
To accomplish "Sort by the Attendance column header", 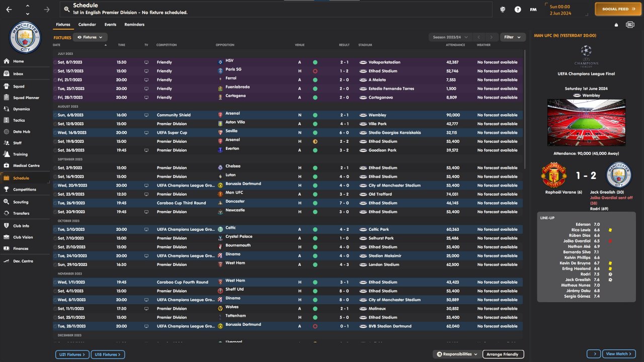I will (x=456, y=45).
